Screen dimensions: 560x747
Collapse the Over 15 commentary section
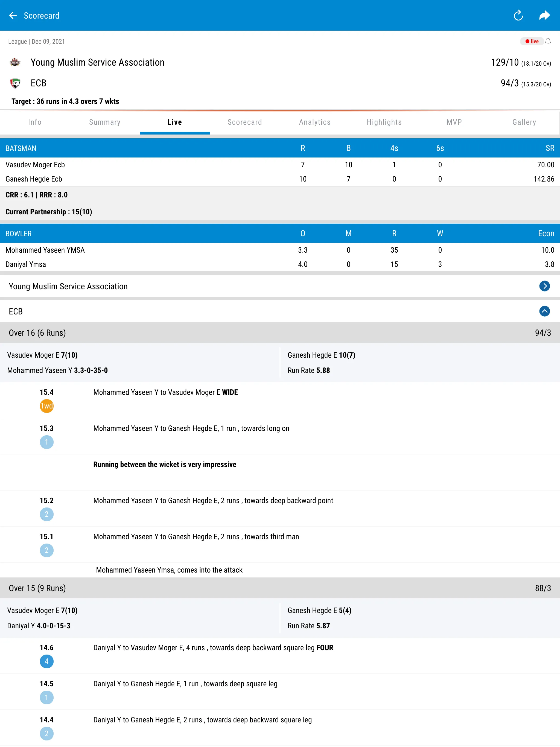280,588
